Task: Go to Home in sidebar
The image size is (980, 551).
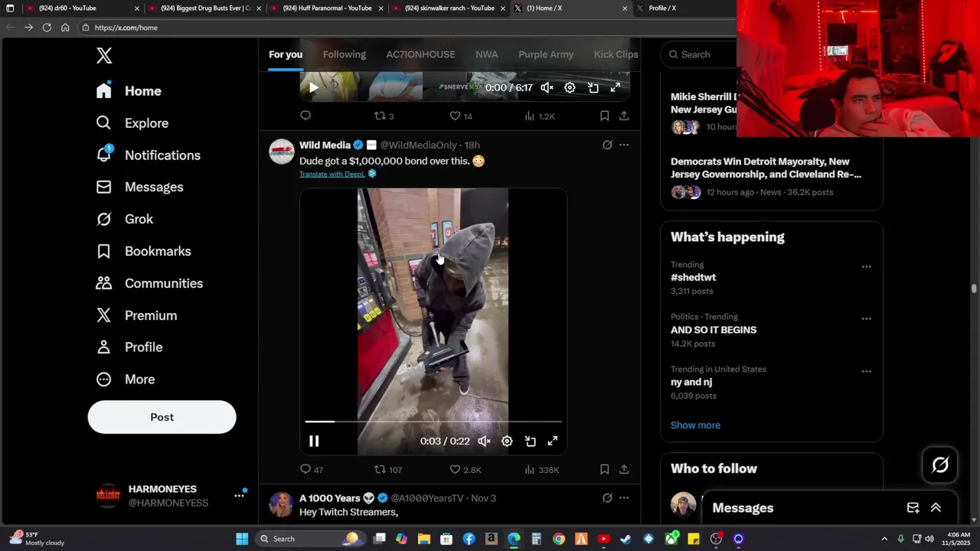Action: click(129, 90)
